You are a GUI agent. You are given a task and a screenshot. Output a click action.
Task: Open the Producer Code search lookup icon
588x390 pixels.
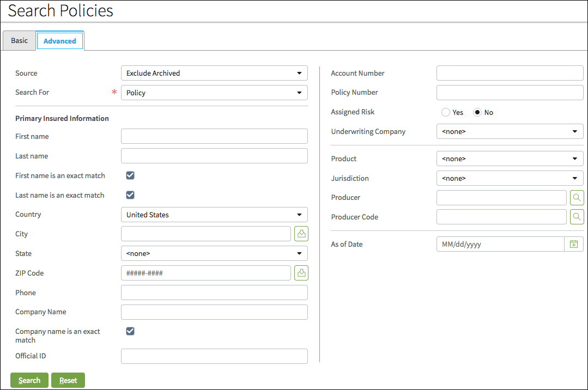[x=577, y=216]
